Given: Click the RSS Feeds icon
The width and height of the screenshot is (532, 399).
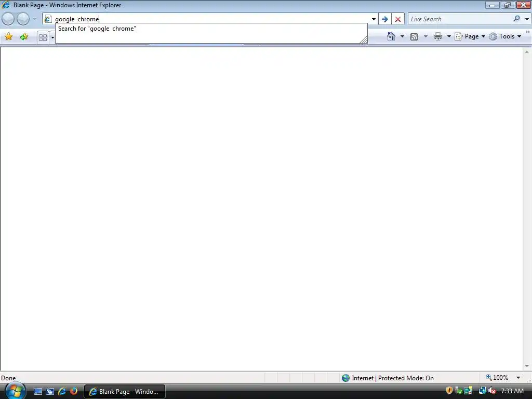Looking at the screenshot, I should [x=414, y=37].
